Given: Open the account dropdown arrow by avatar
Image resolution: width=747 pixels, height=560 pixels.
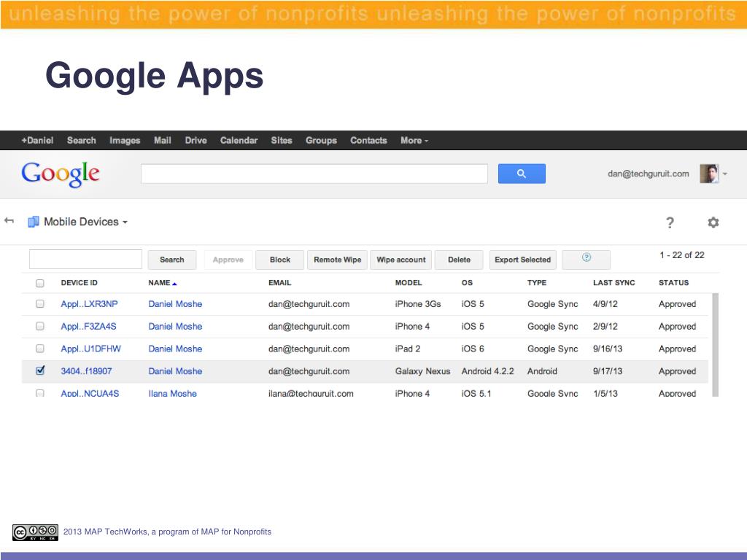Looking at the screenshot, I should click(724, 174).
